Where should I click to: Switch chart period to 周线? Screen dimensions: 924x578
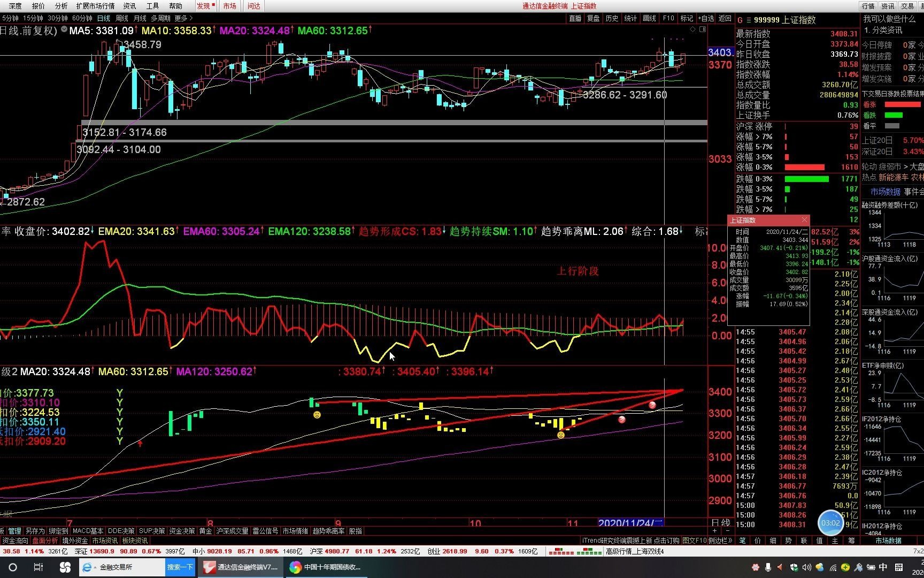[x=122, y=18]
